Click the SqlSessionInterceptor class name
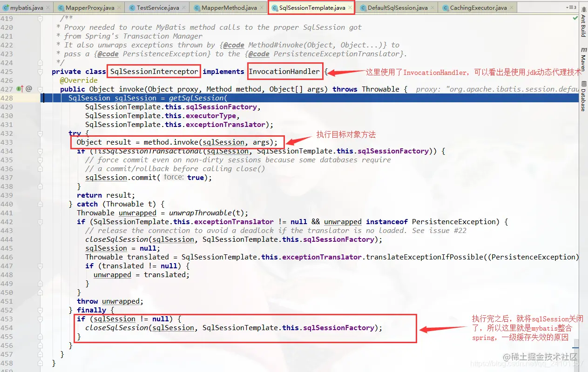 pyautogui.click(x=154, y=72)
